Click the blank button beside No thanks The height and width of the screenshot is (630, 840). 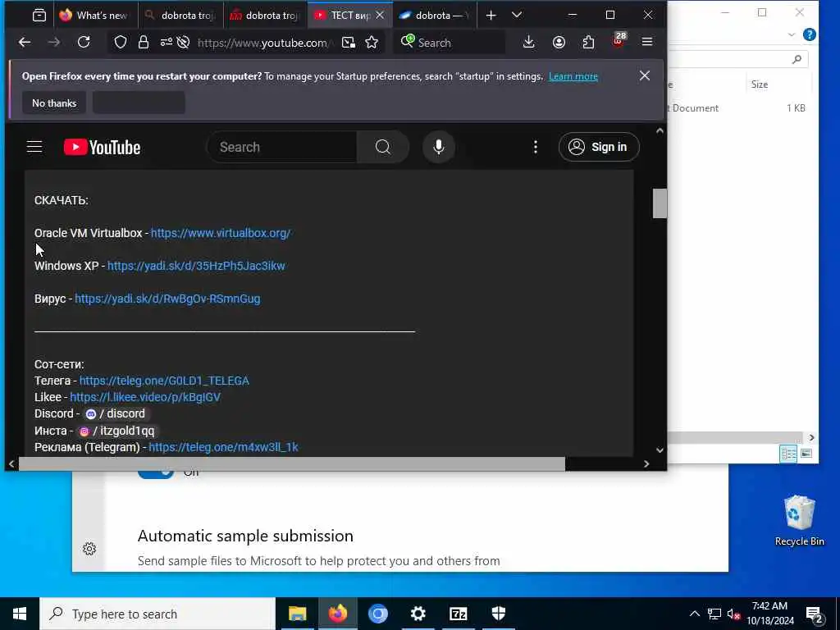pyautogui.click(x=139, y=103)
